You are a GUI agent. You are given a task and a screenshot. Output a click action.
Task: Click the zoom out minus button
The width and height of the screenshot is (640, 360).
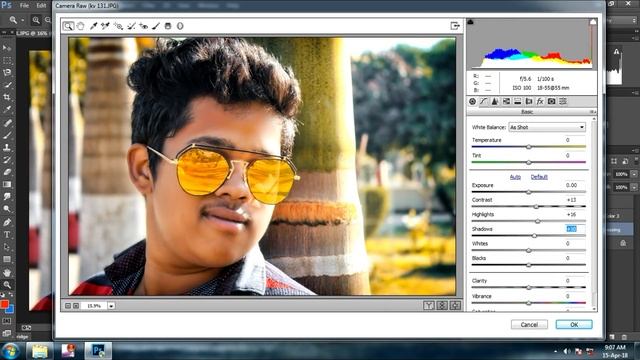[x=68, y=306]
